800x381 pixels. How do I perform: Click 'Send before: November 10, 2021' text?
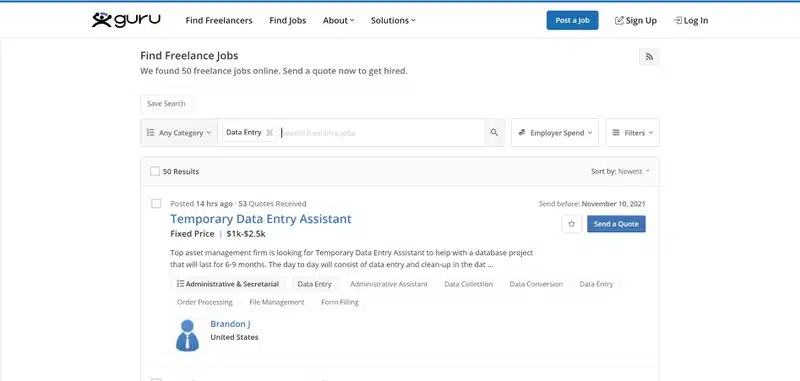point(592,204)
